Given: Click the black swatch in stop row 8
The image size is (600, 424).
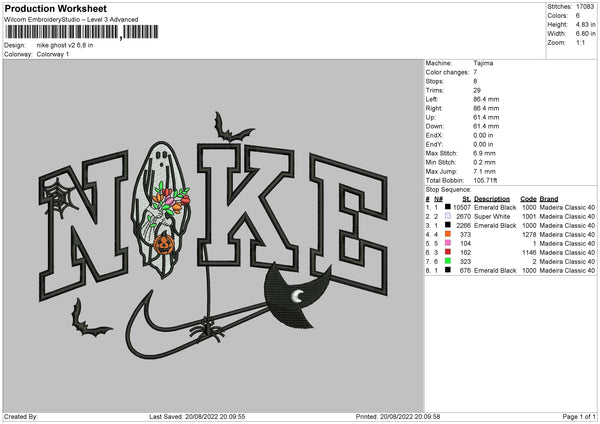Looking at the screenshot, I should click(448, 270).
